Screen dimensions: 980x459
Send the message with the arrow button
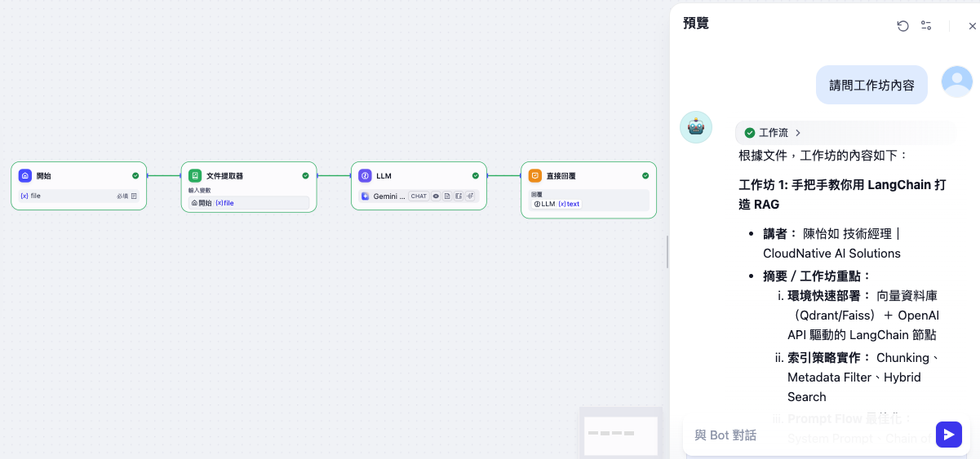(948, 435)
